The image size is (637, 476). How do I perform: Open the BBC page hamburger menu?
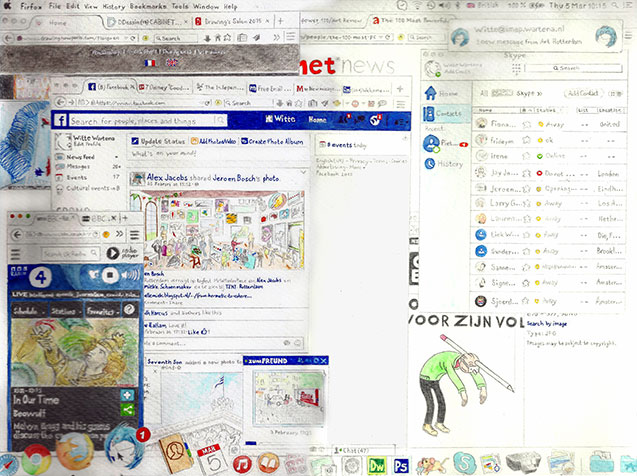click(15, 254)
